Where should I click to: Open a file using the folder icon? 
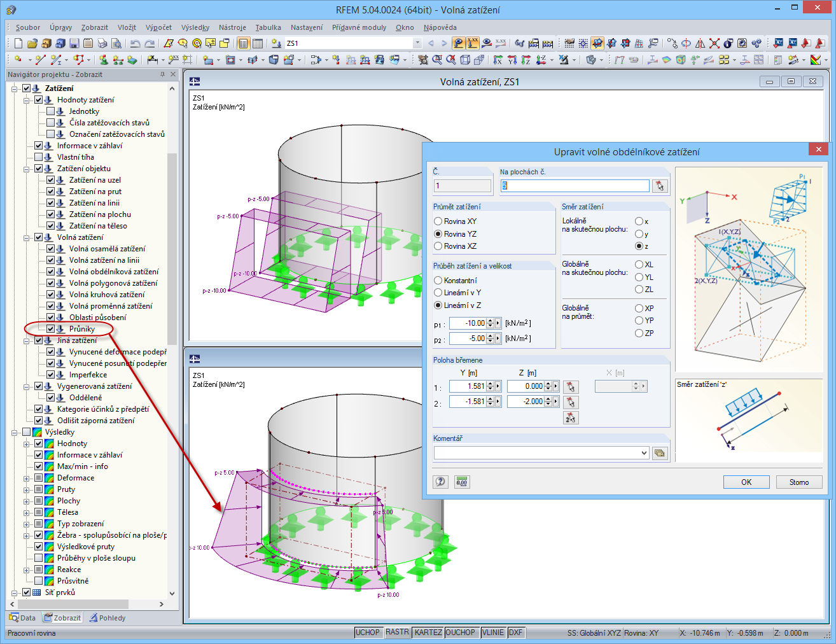pyautogui.click(x=32, y=43)
